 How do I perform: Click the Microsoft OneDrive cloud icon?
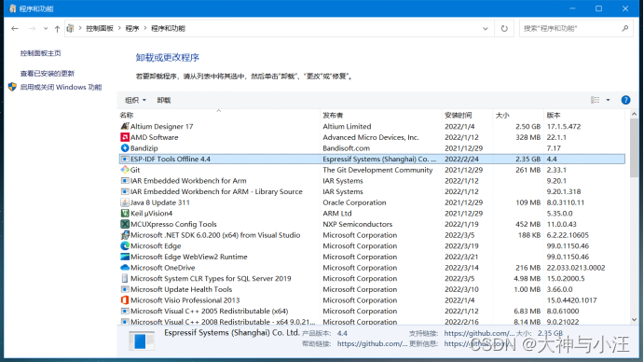[x=125, y=268]
